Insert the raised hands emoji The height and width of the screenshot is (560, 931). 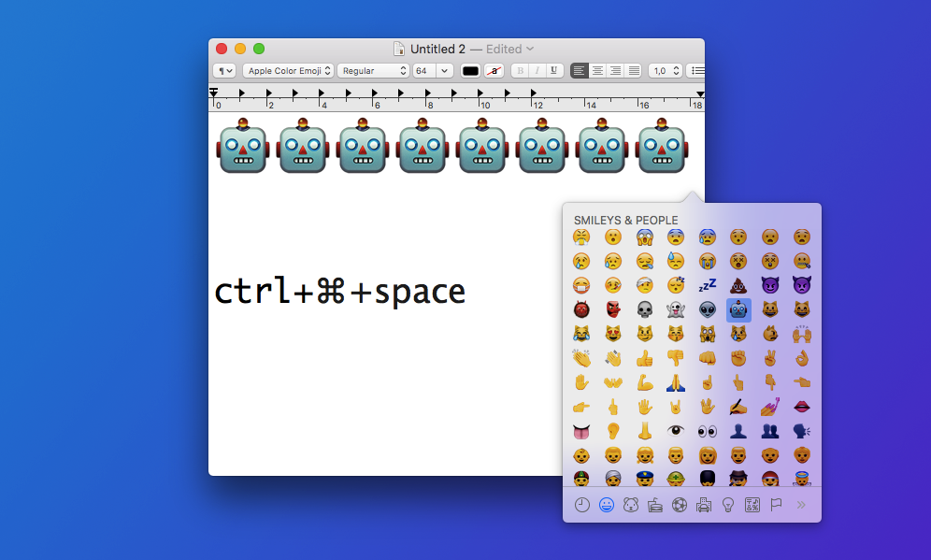coord(802,335)
